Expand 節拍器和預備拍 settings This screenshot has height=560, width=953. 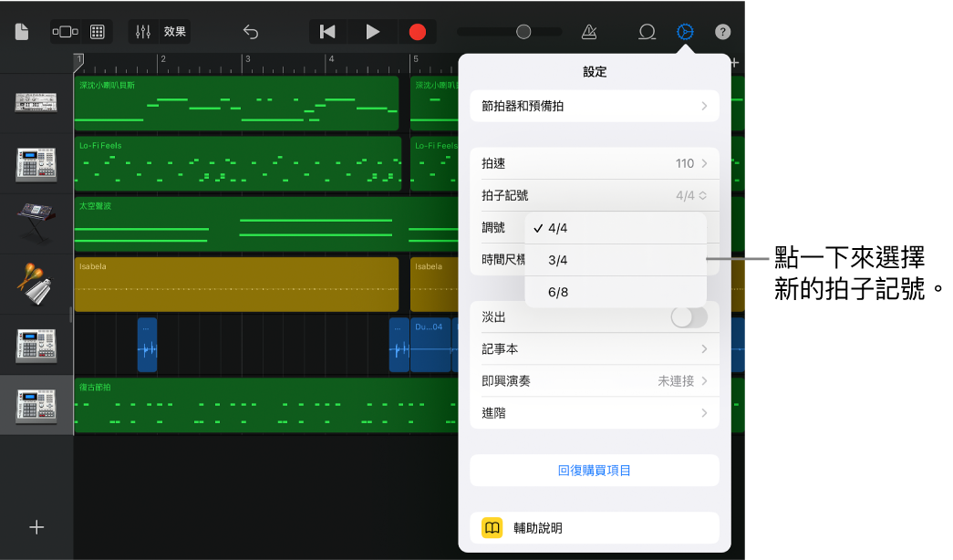click(x=594, y=106)
